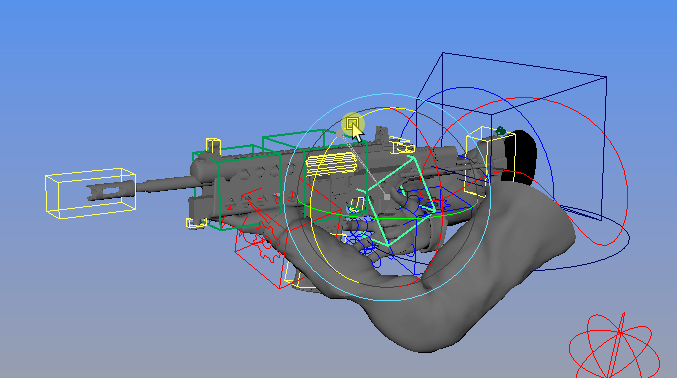This screenshot has width=677, height=378.
Task: Click the small dark green control atop the stock
Action: point(500,130)
